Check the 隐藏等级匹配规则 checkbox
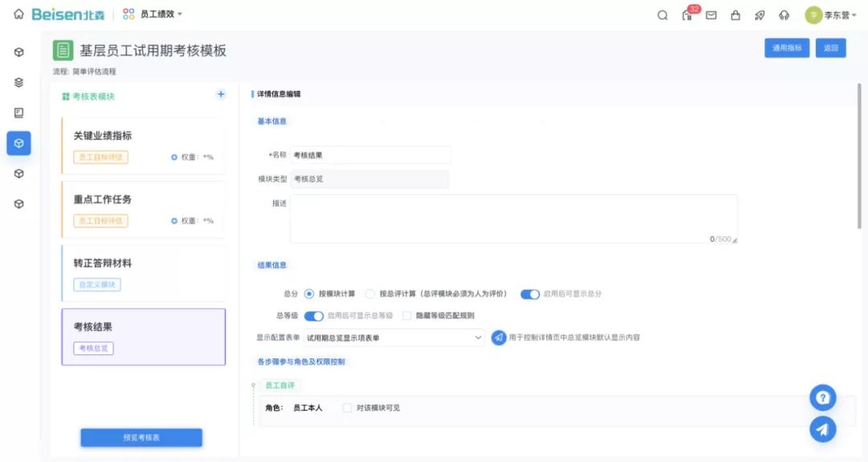868x462 pixels. [407, 316]
